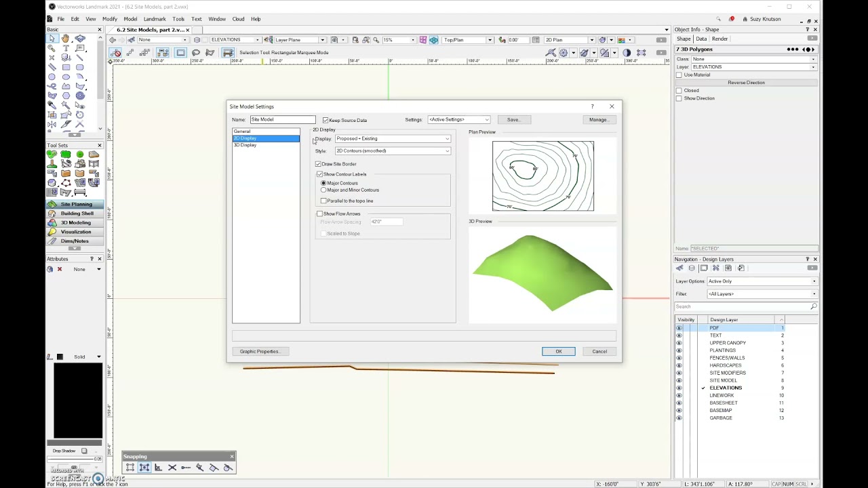
Task: Select the Zoom magnifier tool
Action: tap(52, 48)
